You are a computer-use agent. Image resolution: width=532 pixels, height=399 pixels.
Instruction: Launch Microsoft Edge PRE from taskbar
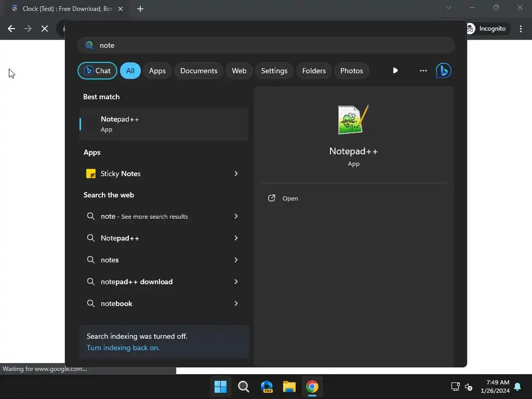pyautogui.click(x=267, y=387)
